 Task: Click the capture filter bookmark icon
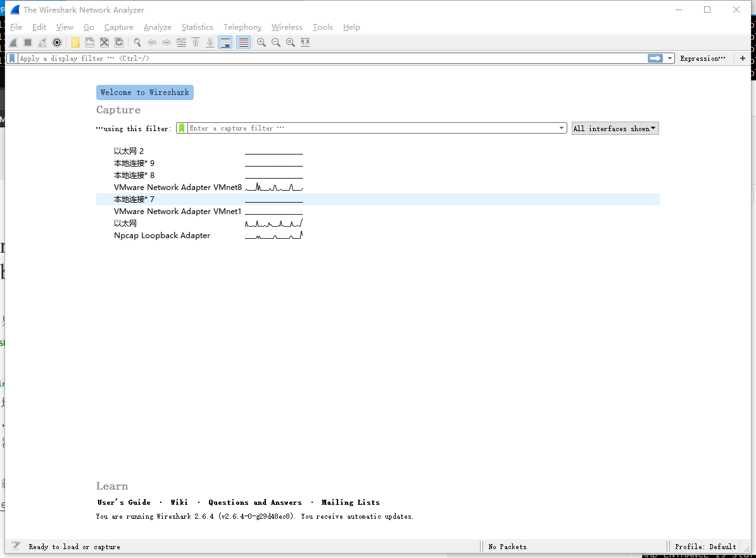pos(182,129)
